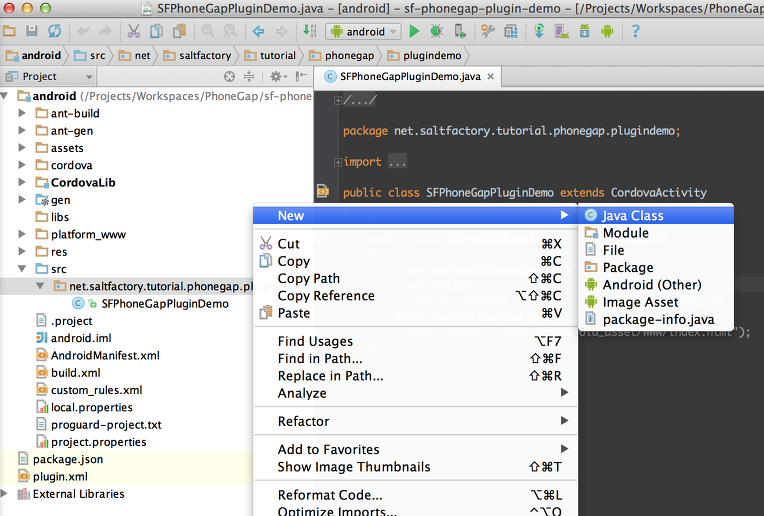Open the Project view selector dropdown

[48, 76]
